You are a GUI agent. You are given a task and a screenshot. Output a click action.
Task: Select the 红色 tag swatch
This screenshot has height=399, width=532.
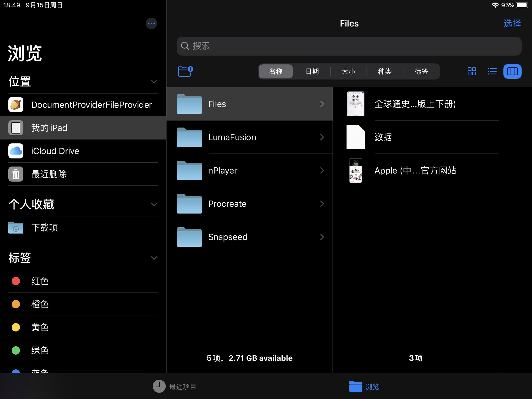16,281
